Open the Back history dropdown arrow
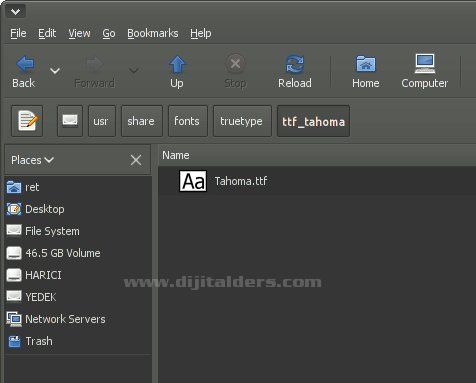The width and height of the screenshot is (476, 383). click(x=55, y=71)
